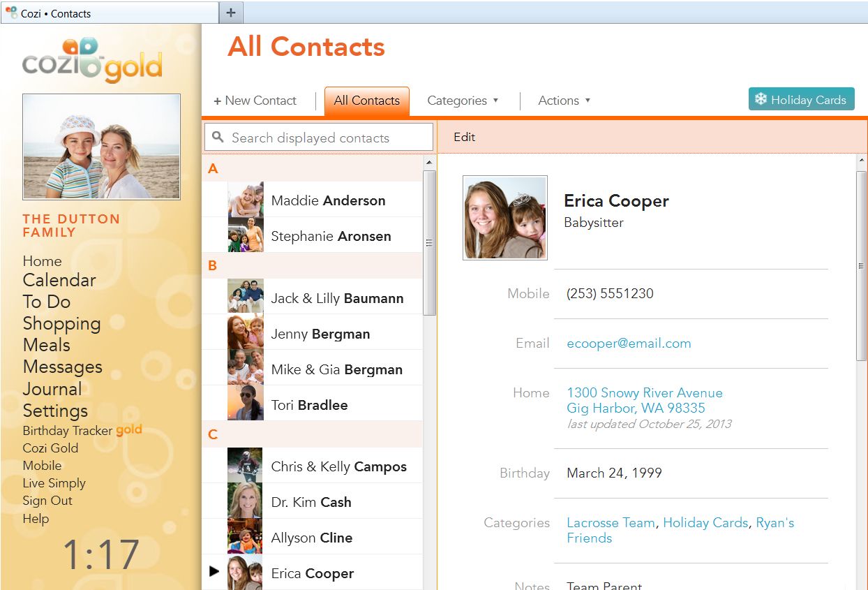Viewport: 868px width, 590px height.
Task: Click the search magnifier icon
Action: 218,137
